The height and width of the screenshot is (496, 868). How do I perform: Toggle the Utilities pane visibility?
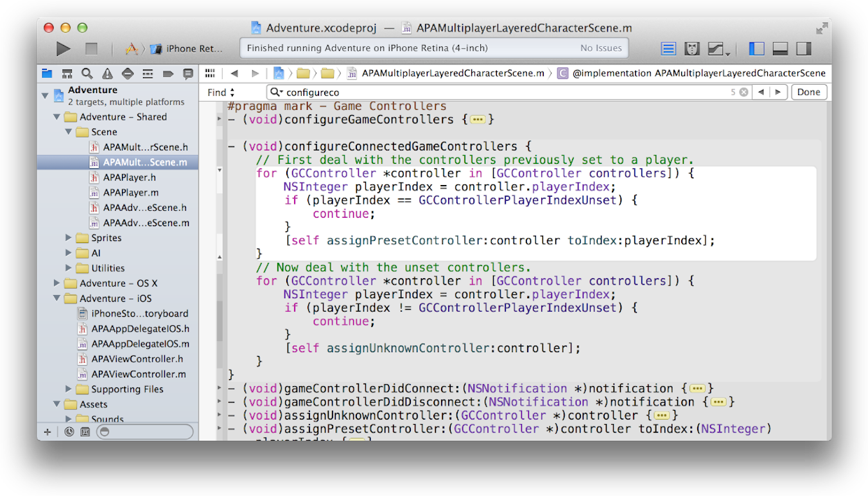pyautogui.click(x=803, y=49)
